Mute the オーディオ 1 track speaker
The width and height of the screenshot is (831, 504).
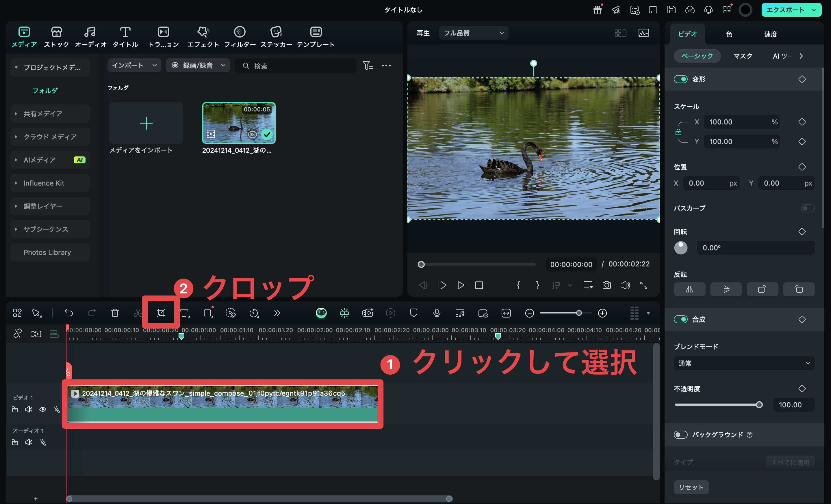click(x=29, y=442)
